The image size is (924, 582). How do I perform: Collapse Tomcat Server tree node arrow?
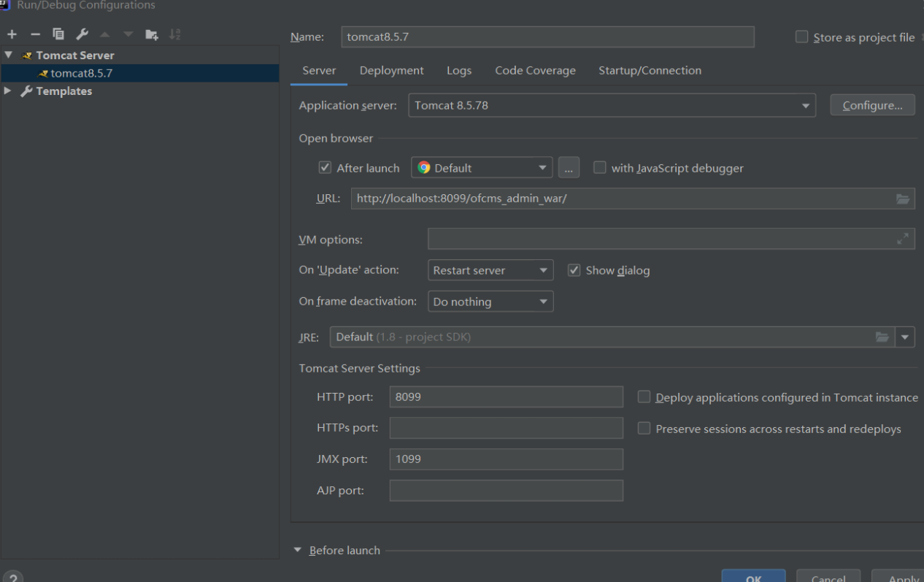point(9,55)
